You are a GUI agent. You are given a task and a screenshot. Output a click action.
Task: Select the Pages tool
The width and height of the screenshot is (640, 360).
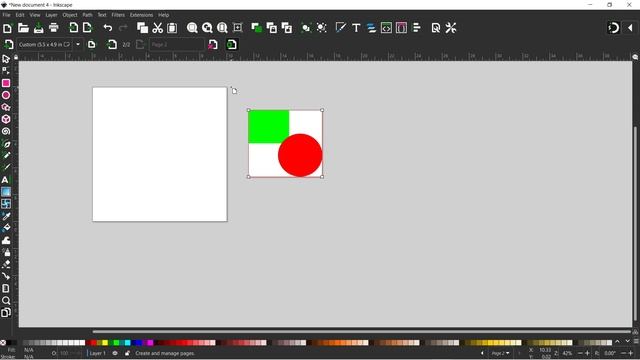point(6,313)
